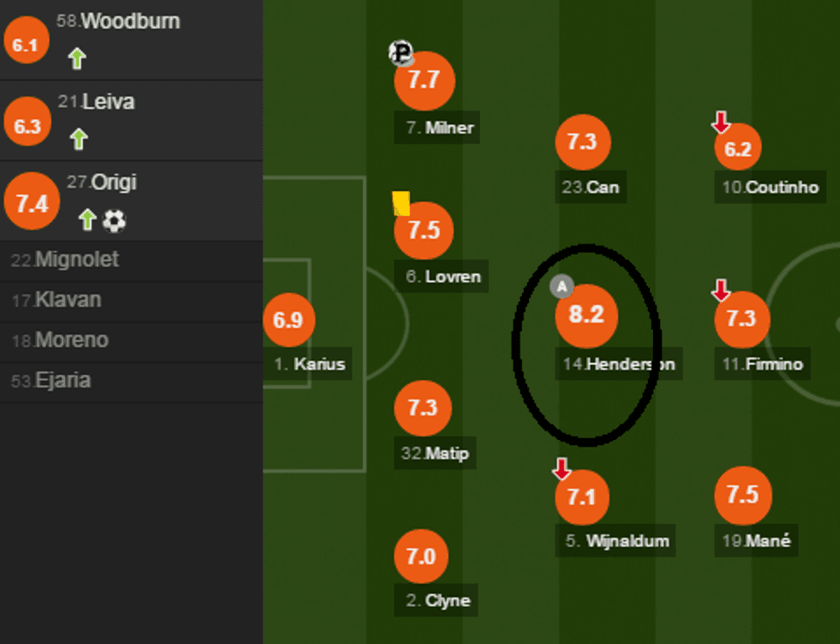The height and width of the screenshot is (644, 840).
Task: Click Clyne's 7.0 rating circle
Action: pyautogui.click(x=421, y=557)
